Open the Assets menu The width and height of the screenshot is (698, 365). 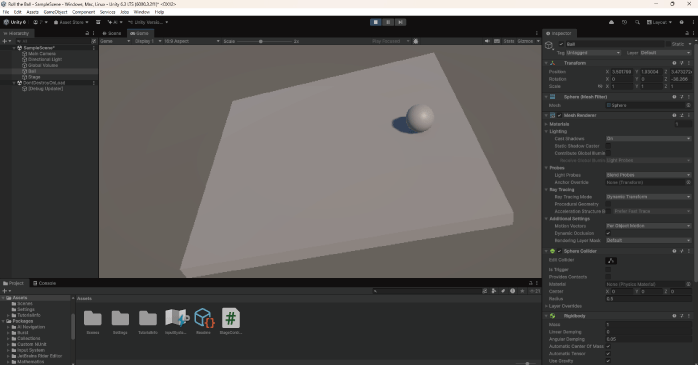tap(32, 12)
